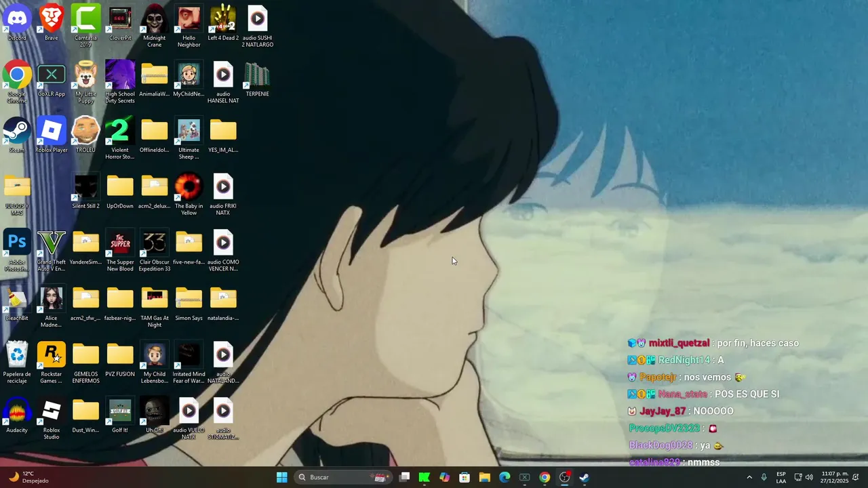Open the 11:07 p. m. clock and date

(835, 477)
